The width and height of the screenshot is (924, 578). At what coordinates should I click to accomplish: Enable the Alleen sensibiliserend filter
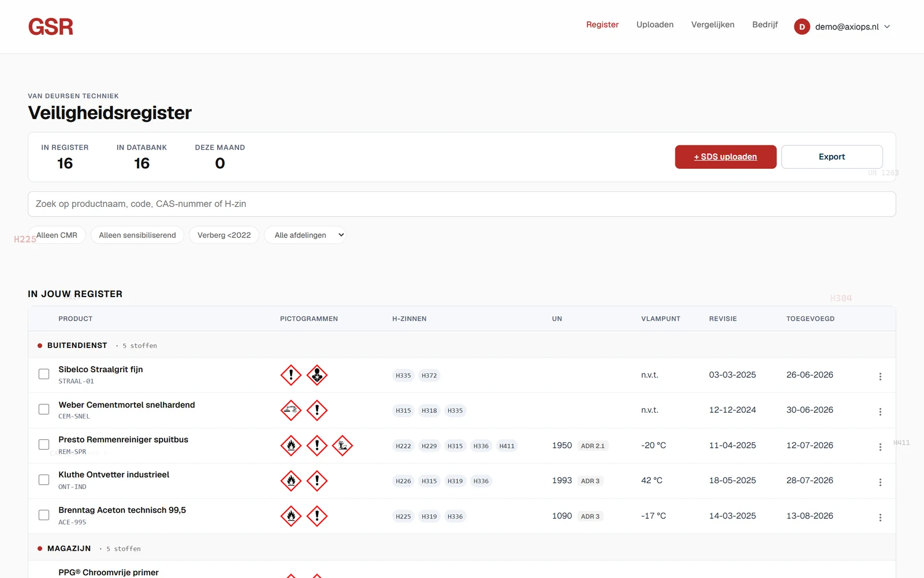[137, 235]
